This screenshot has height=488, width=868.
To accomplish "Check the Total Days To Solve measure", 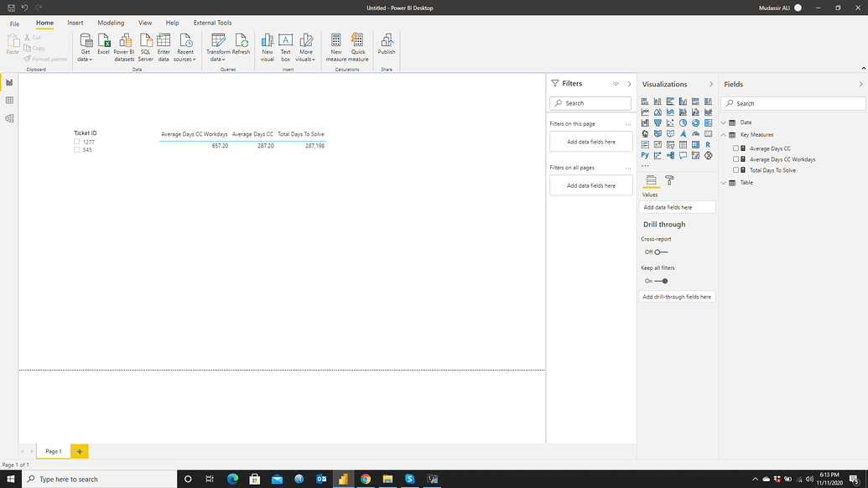I will click(x=735, y=170).
